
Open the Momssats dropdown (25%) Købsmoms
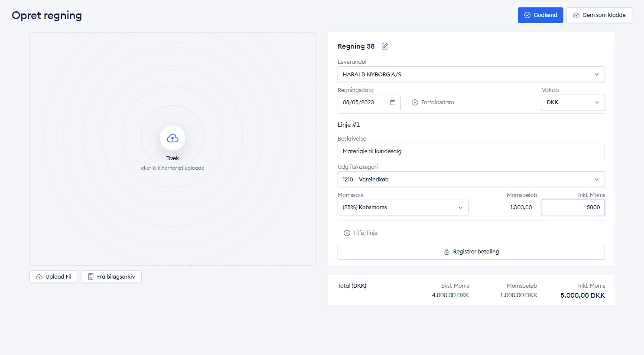pyautogui.click(x=403, y=207)
